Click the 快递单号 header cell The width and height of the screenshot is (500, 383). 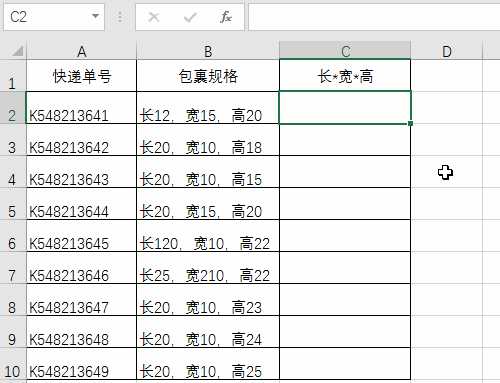point(82,76)
